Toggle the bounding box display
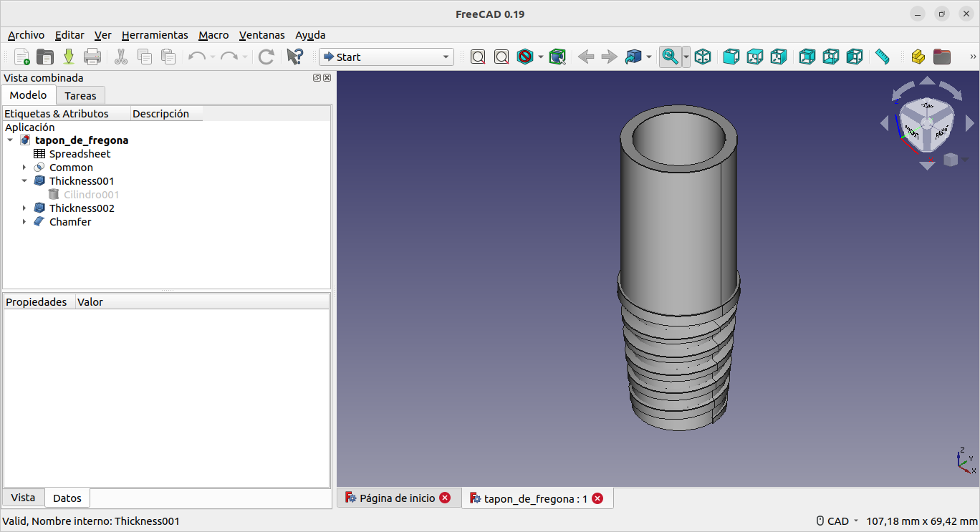Image resolution: width=980 pixels, height=532 pixels. point(557,57)
